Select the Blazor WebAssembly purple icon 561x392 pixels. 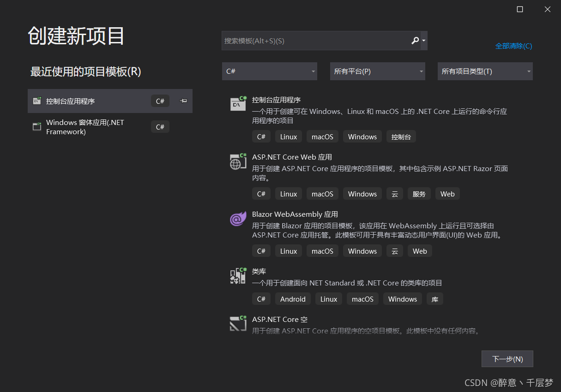tap(238, 218)
